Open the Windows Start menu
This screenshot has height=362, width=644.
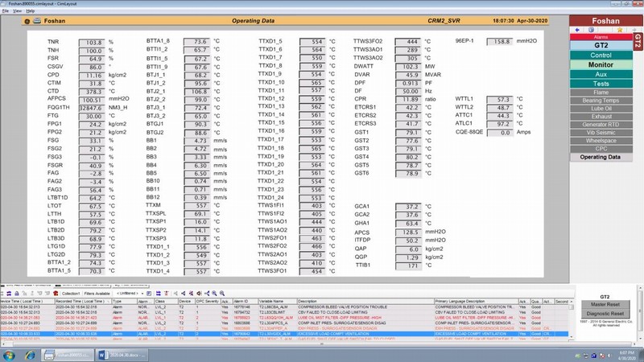click(x=9, y=355)
